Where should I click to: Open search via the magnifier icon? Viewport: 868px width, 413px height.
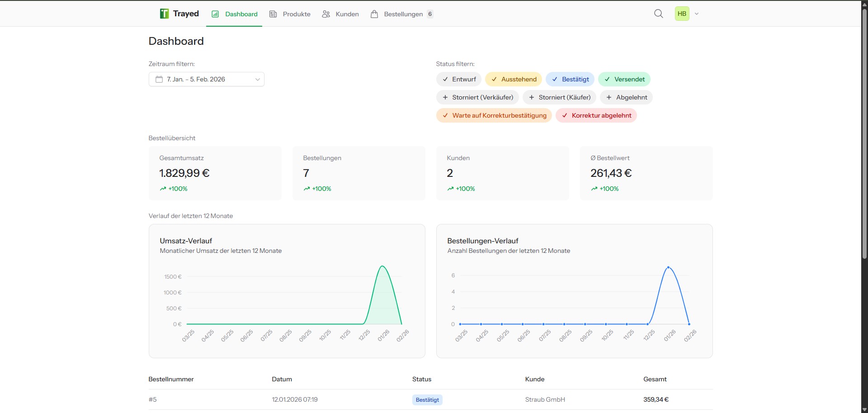pyautogui.click(x=659, y=14)
